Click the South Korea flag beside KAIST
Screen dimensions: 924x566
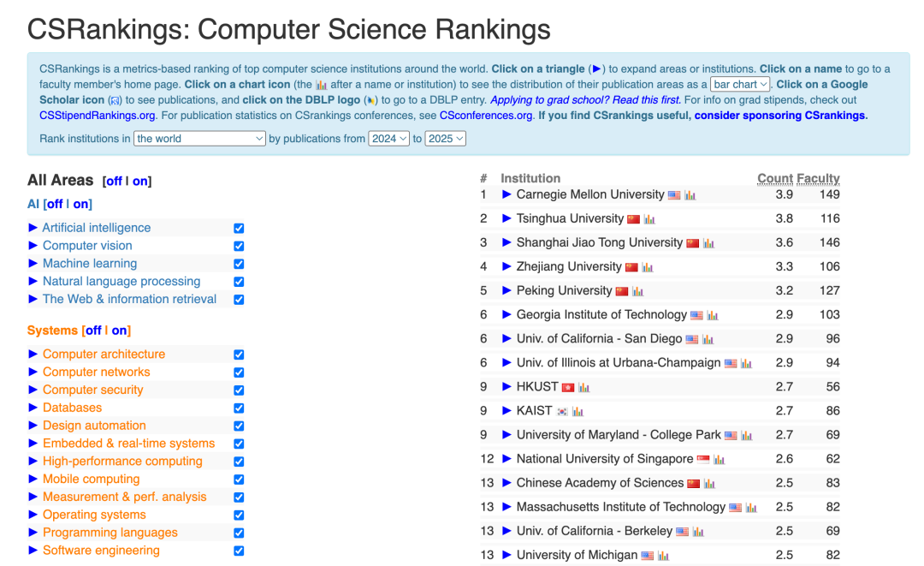pos(562,412)
